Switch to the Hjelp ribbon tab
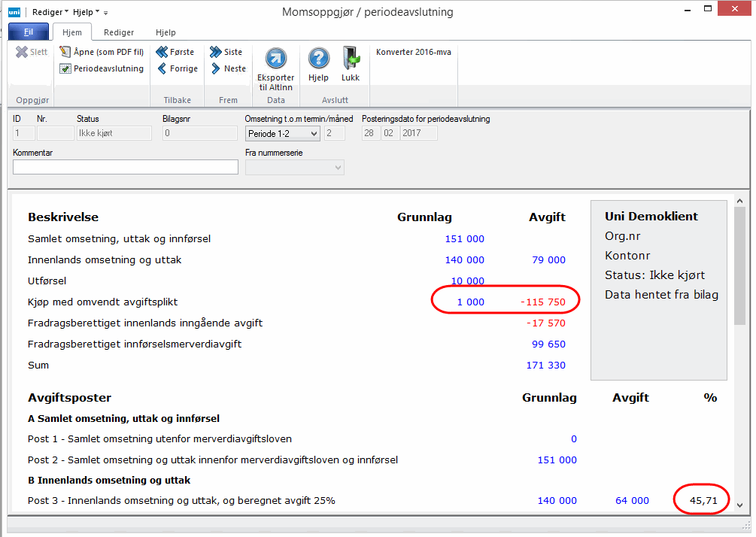The height and width of the screenshot is (537, 756). [165, 32]
